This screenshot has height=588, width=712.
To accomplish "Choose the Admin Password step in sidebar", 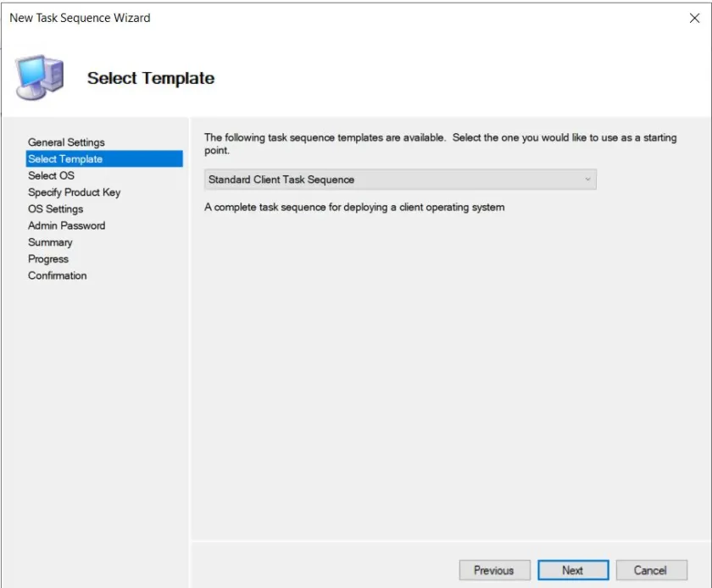I will (66, 225).
